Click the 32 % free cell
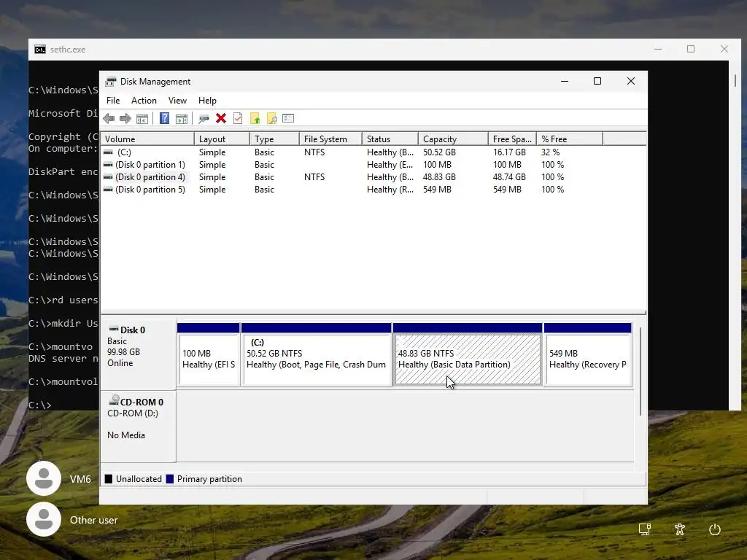 (x=550, y=152)
